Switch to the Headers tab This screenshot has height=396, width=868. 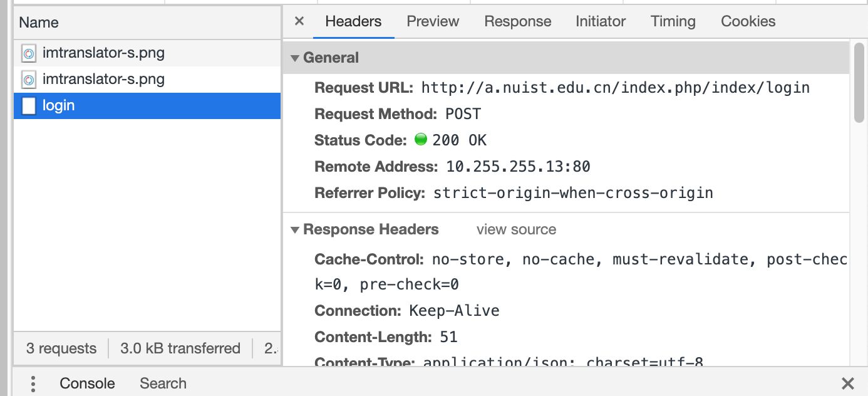pos(353,21)
